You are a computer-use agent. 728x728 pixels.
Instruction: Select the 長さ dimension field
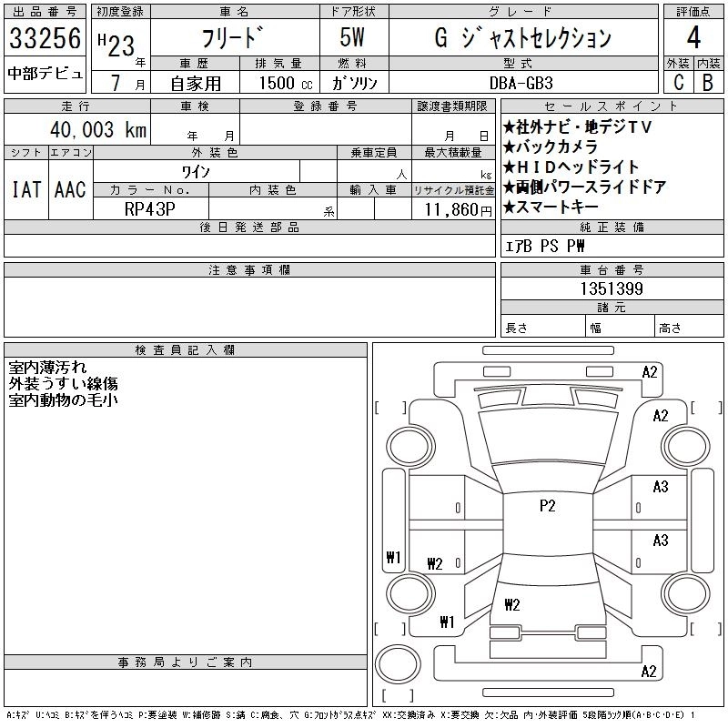[x=542, y=327]
